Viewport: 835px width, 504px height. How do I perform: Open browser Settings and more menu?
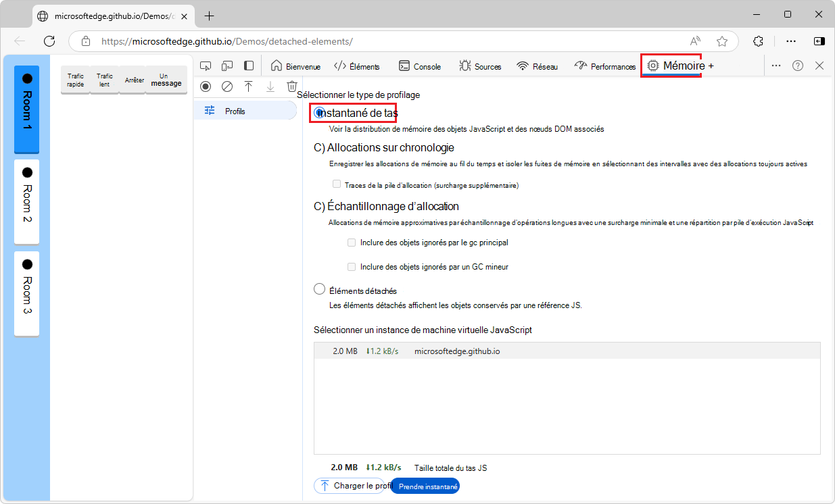click(x=791, y=41)
